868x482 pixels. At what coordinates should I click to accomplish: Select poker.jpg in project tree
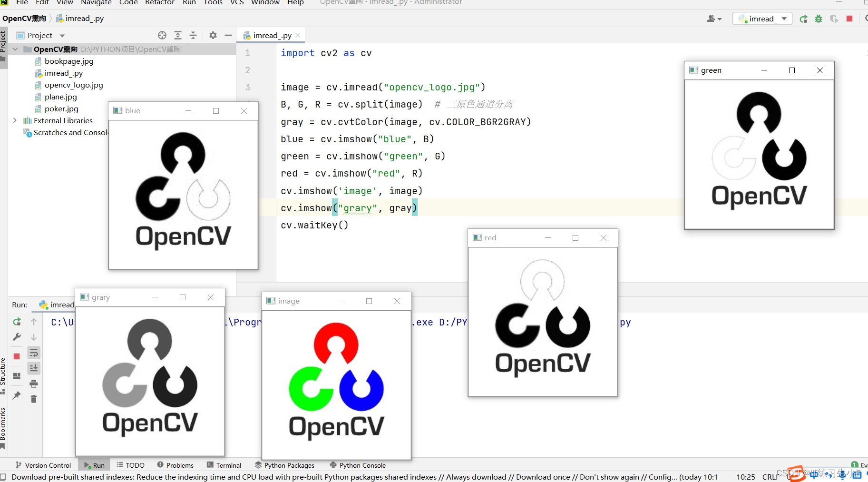(61, 108)
